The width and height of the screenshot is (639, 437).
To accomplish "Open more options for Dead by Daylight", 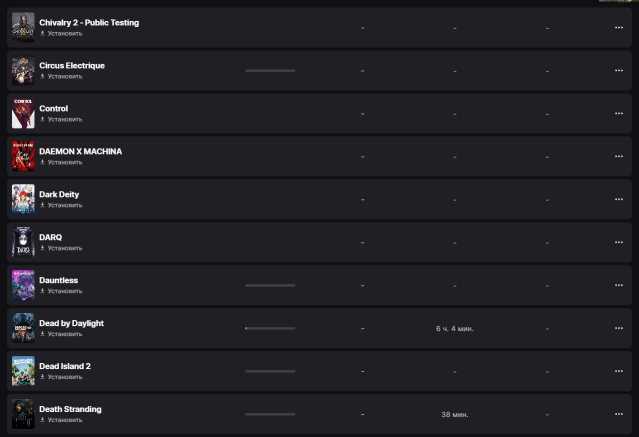I will coord(619,328).
